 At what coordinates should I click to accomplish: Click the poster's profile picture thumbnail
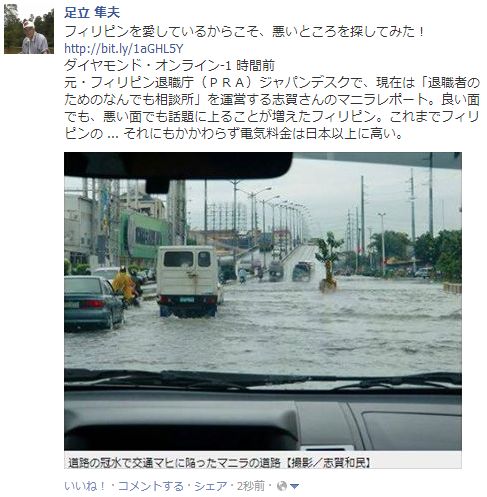point(29,29)
